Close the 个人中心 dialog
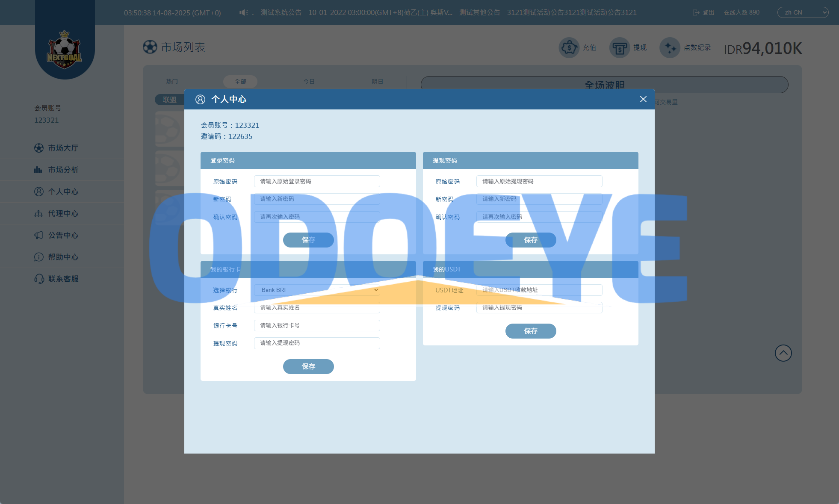839x504 pixels. [643, 99]
